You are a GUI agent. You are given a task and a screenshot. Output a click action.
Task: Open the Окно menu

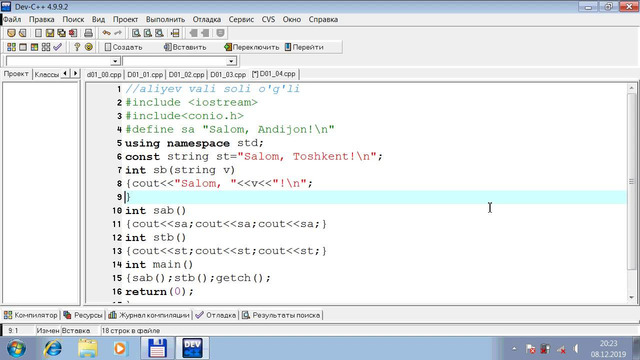click(291, 19)
